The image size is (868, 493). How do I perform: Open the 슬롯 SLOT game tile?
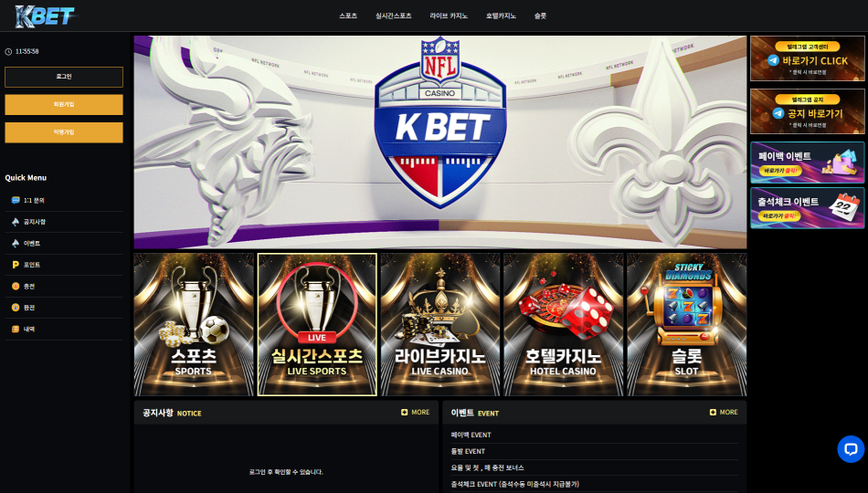[686, 325]
